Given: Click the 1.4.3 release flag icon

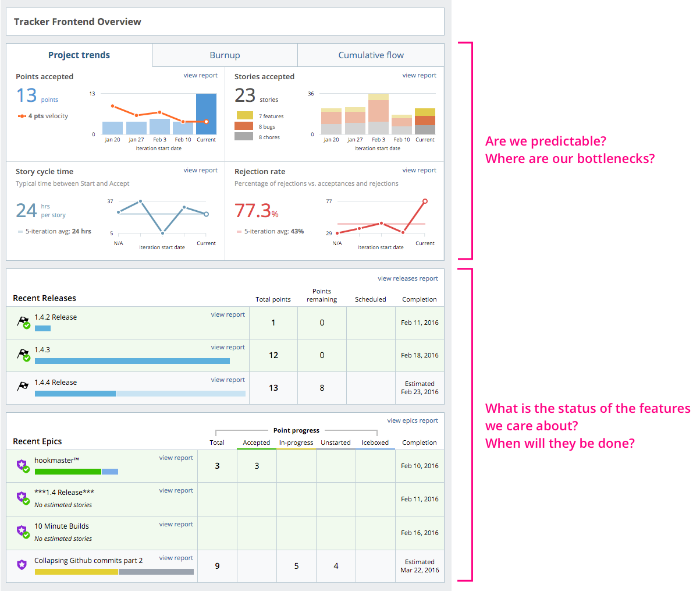Looking at the screenshot, I should [x=23, y=355].
